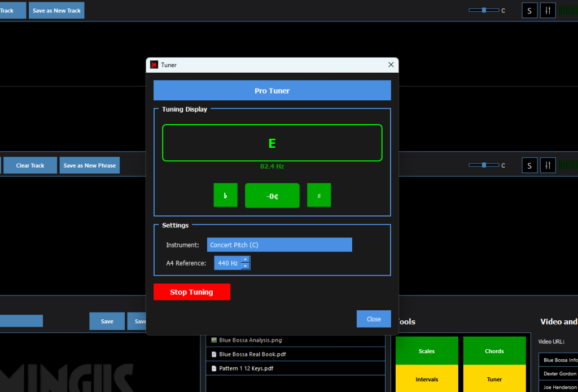
Task: Click Save as New Phrase
Action: coord(89,165)
